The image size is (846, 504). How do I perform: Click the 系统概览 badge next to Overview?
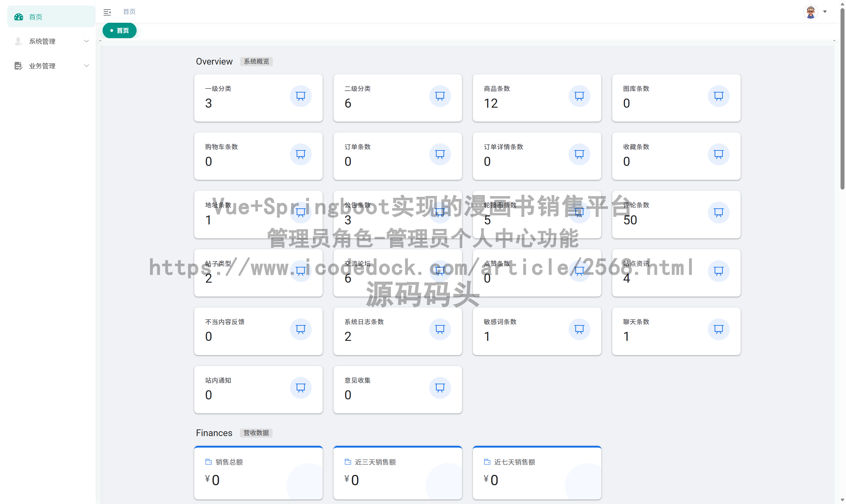(x=256, y=62)
